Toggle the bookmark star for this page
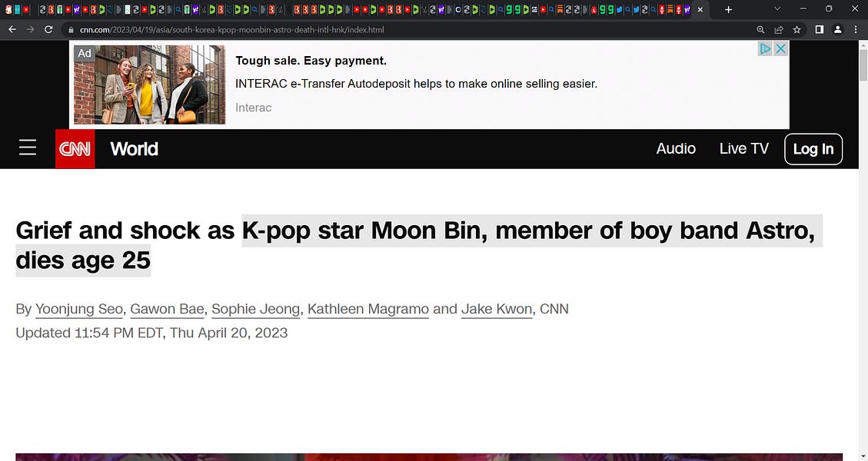Viewport: 868px width, 461px height. tap(796, 29)
